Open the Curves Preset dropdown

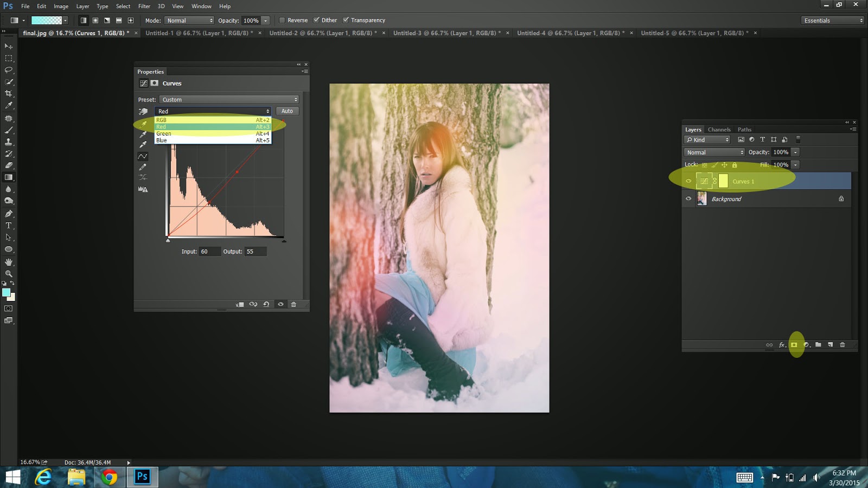229,100
